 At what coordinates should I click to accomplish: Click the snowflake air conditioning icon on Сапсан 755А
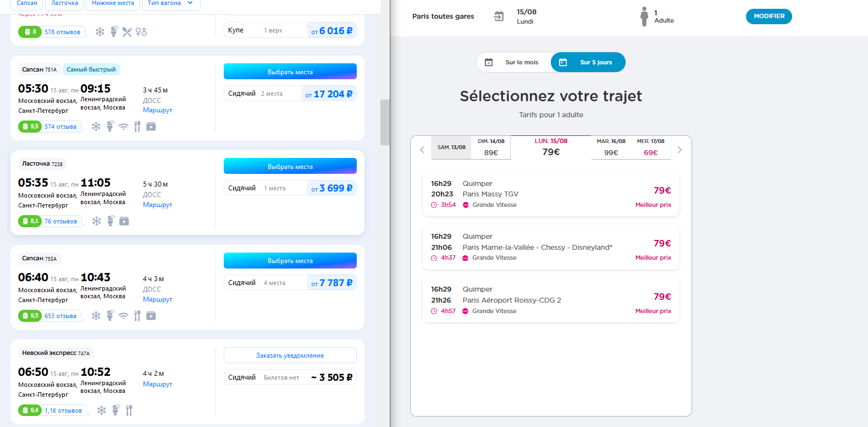[x=96, y=316]
